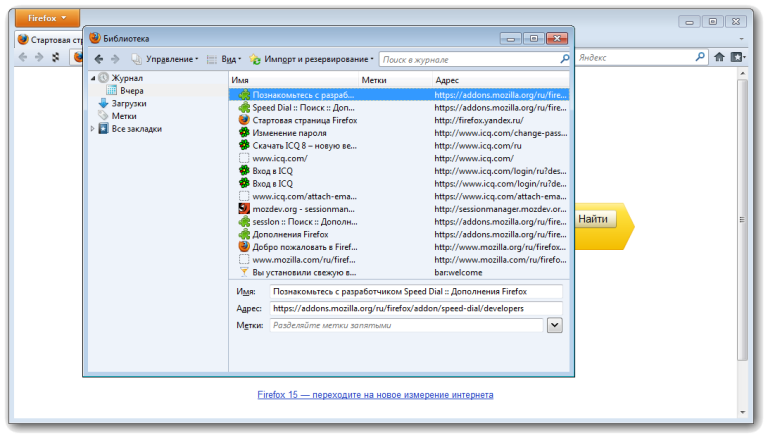768x438 pixels.
Task: Expand the Все закладки tree node
Action: click(x=93, y=129)
